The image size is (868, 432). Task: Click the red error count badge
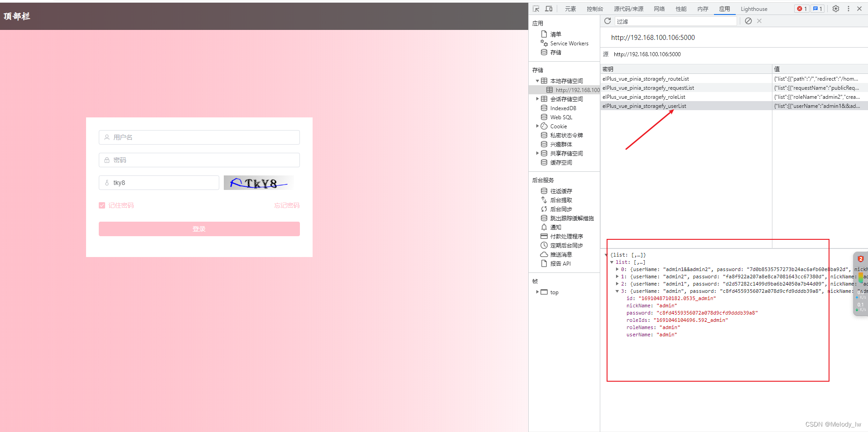click(802, 9)
